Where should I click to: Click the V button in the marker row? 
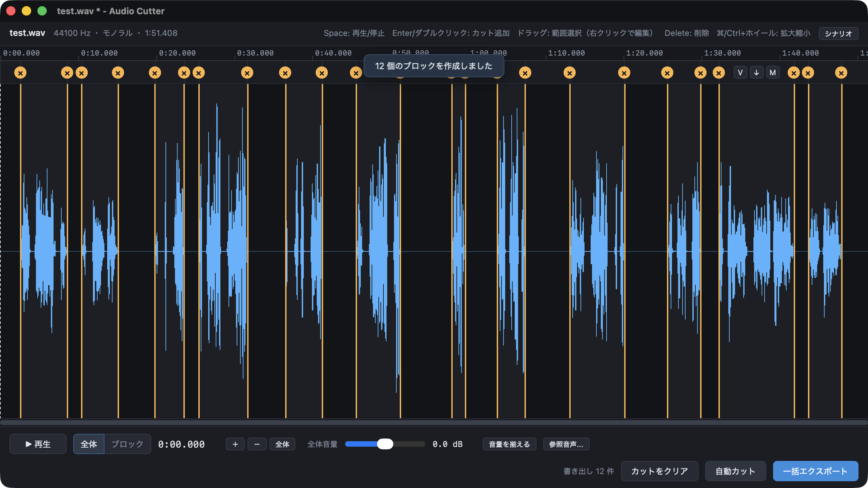click(x=740, y=72)
